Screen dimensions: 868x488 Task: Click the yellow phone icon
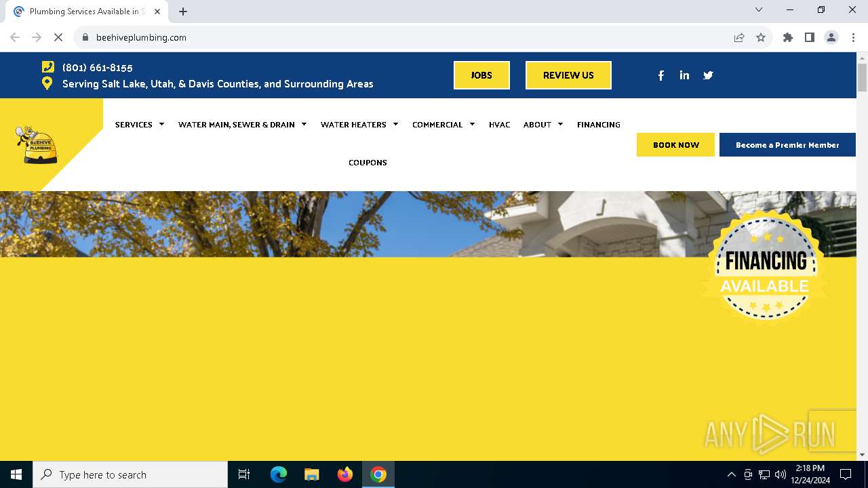[x=47, y=66]
